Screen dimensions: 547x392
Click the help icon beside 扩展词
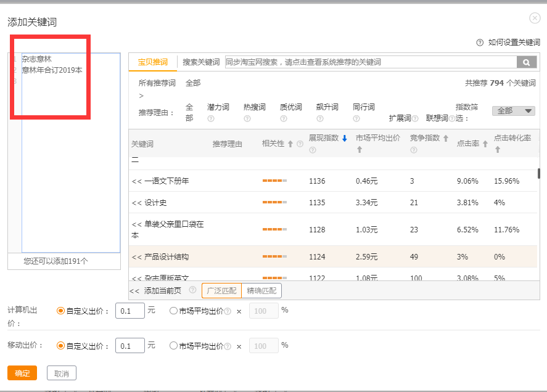[414, 117]
